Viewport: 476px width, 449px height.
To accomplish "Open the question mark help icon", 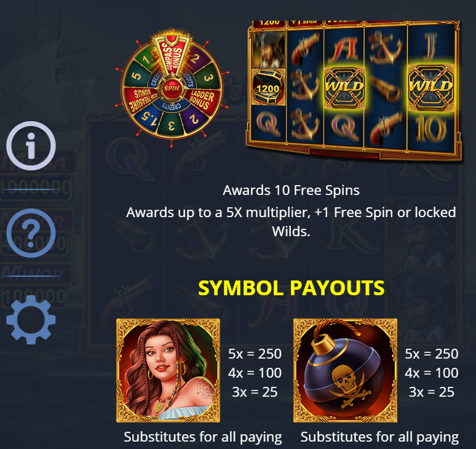I will [31, 233].
